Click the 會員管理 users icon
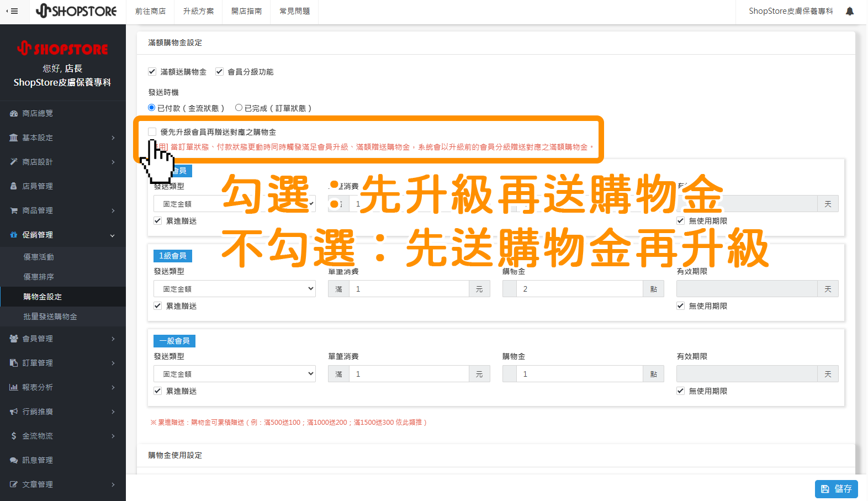 (14, 339)
